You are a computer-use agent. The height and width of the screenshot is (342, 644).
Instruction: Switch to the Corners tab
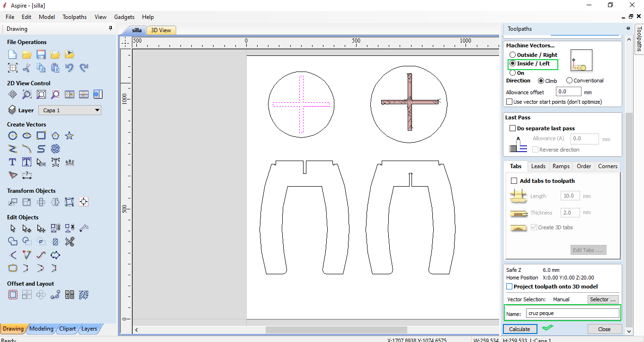(608, 166)
